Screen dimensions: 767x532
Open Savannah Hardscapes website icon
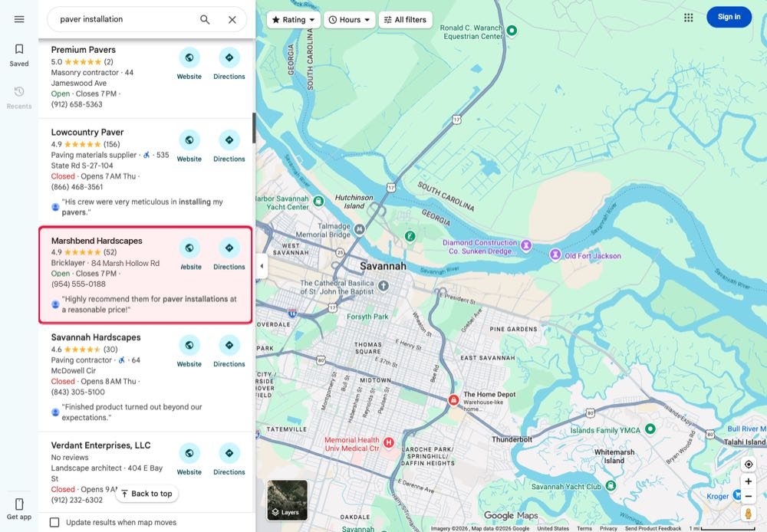[189, 345]
